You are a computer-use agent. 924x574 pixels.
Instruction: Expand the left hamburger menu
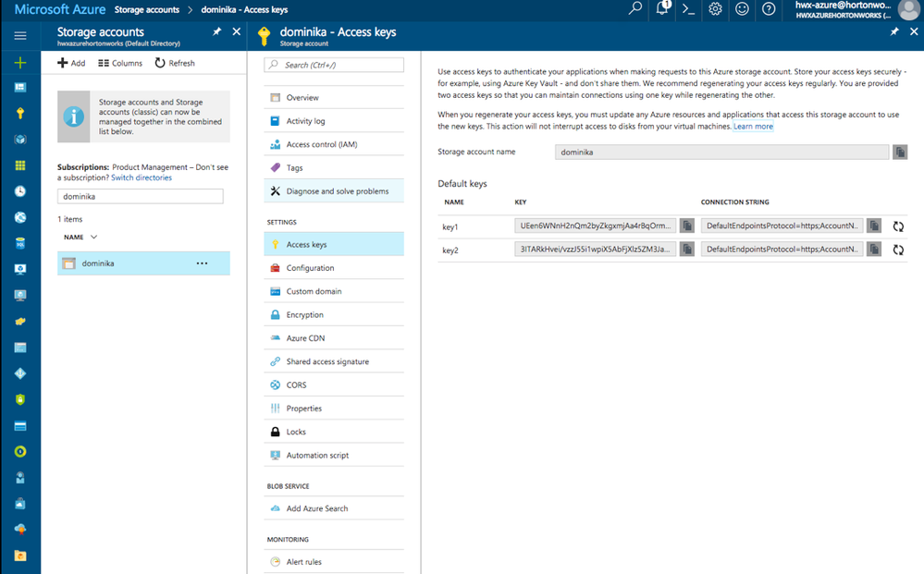pos(20,36)
